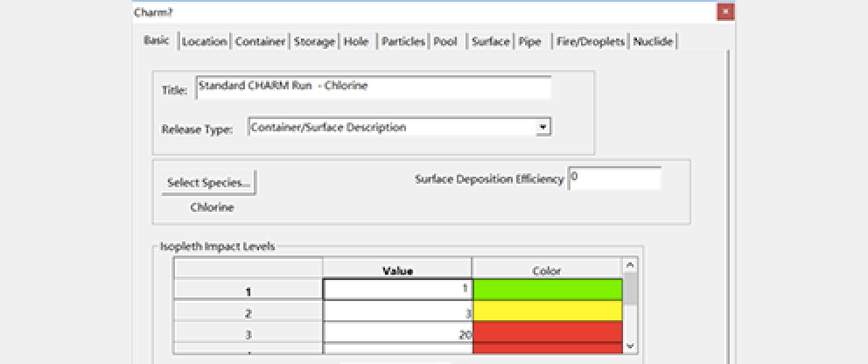The image size is (868, 364).
Task: Select the Surface tab
Action: click(x=490, y=42)
